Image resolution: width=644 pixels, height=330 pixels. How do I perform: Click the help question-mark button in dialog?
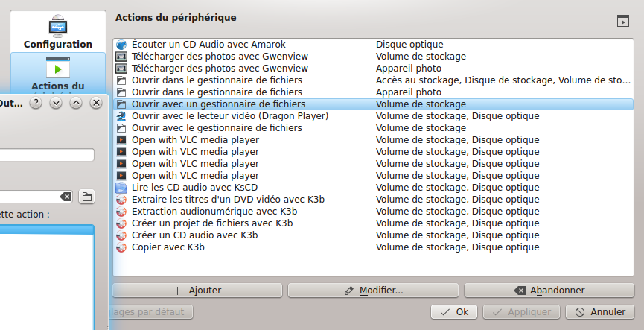pyautogui.click(x=35, y=104)
